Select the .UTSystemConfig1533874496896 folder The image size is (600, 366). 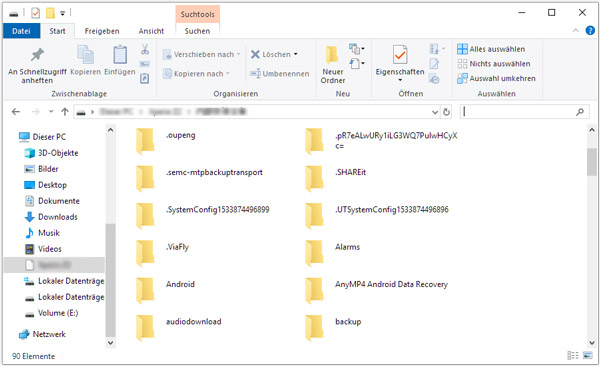point(377,216)
